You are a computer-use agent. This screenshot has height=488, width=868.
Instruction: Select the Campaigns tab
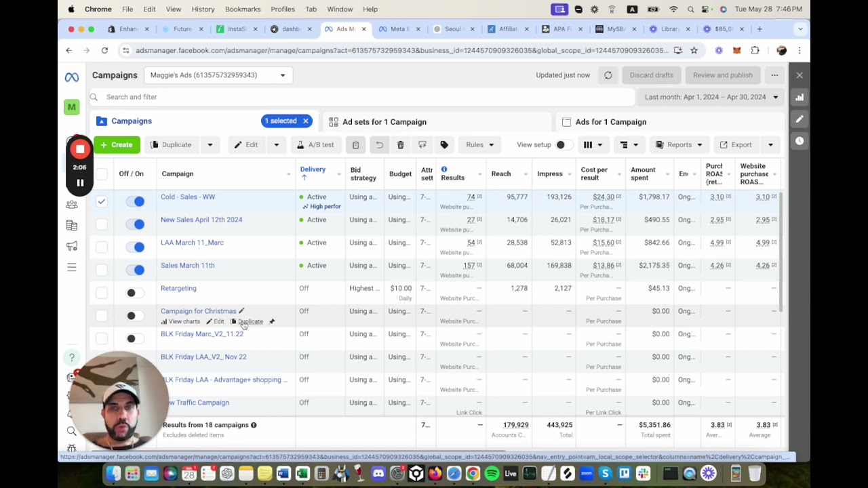point(132,121)
